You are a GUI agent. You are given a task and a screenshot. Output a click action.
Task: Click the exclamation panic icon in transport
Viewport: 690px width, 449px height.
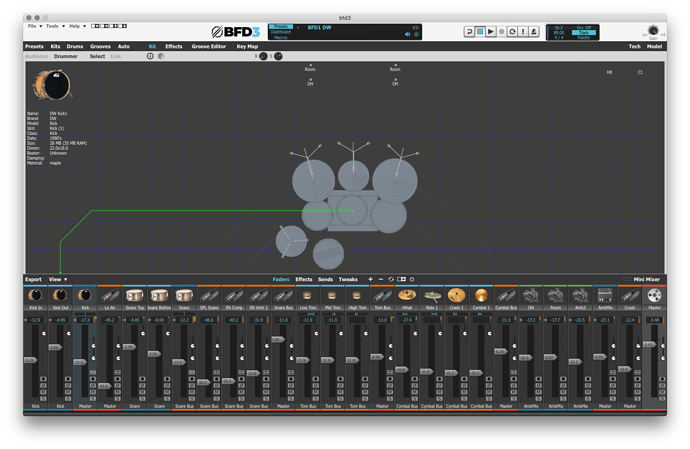point(523,32)
